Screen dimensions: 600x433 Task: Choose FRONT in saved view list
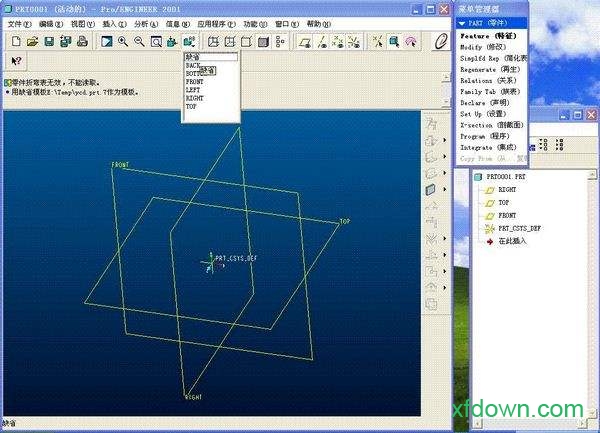[195, 82]
